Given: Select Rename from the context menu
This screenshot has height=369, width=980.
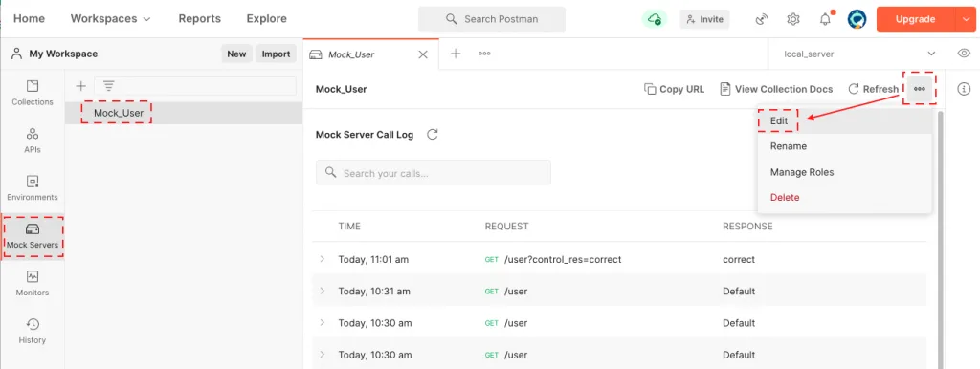Looking at the screenshot, I should (x=844, y=146).
